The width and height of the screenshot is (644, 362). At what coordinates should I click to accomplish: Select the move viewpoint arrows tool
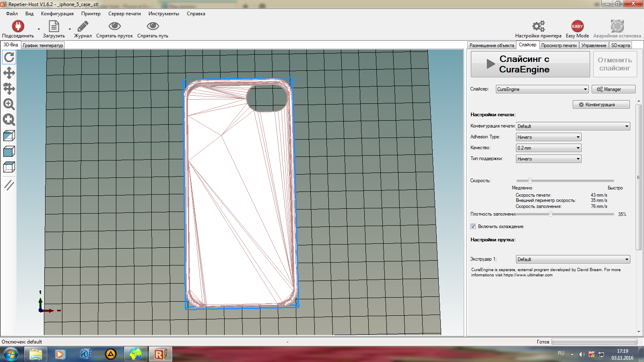9,73
